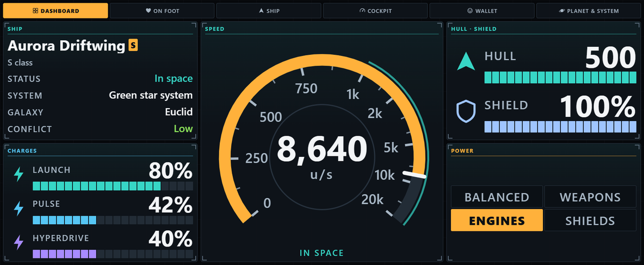Click the 'Green star system' value
The image size is (644, 265).
click(151, 96)
